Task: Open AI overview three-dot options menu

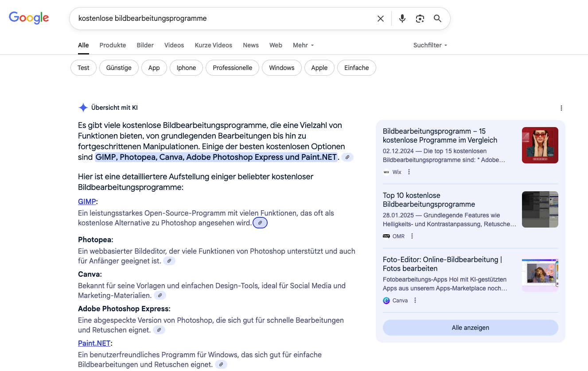Action: click(561, 108)
